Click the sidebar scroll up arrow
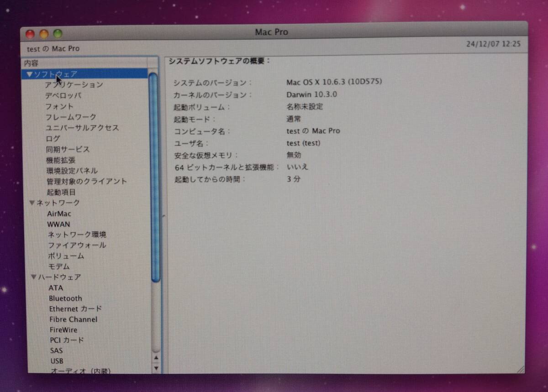 [155, 358]
